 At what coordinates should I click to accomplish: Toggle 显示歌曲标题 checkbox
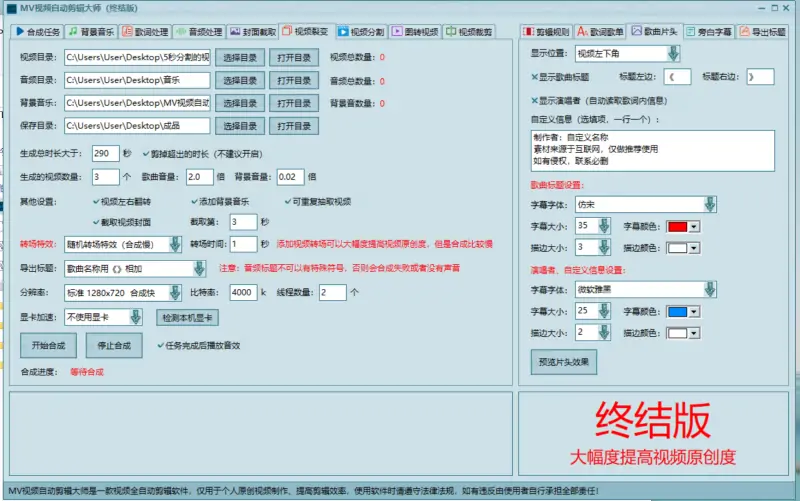[534, 77]
